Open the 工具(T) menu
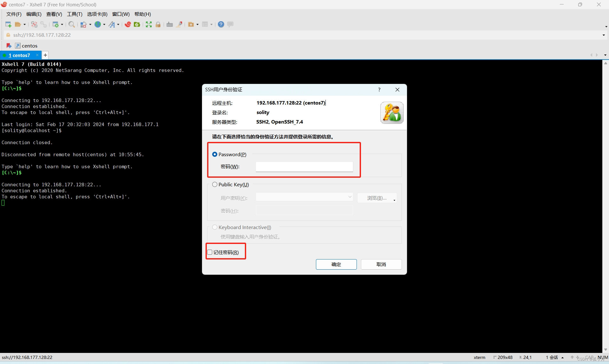Viewport: 609px width, 364px height. (x=75, y=14)
